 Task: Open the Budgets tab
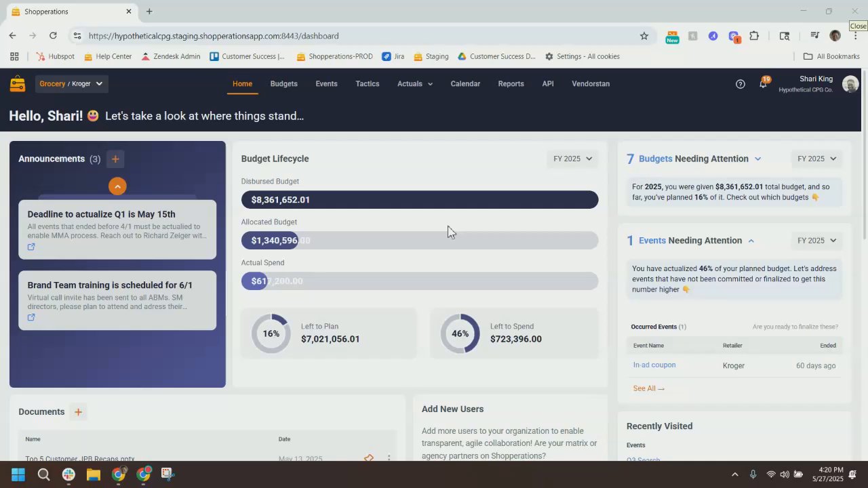[x=283, y=84]
